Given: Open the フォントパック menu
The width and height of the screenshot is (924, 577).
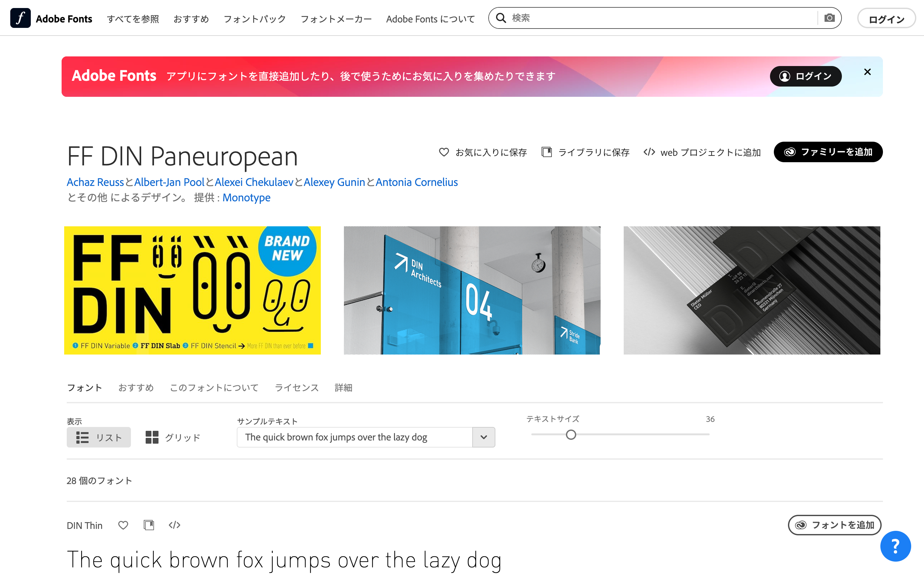Looking at the screenshot, I should [x=255, y=19].
